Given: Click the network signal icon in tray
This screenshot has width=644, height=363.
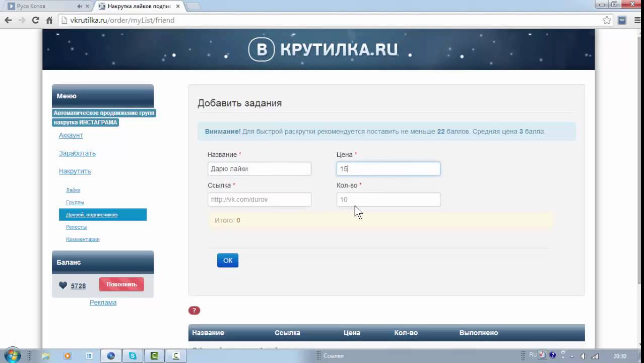Looking at the screenshot, I should pyautogui.click(x=595, y=356).
